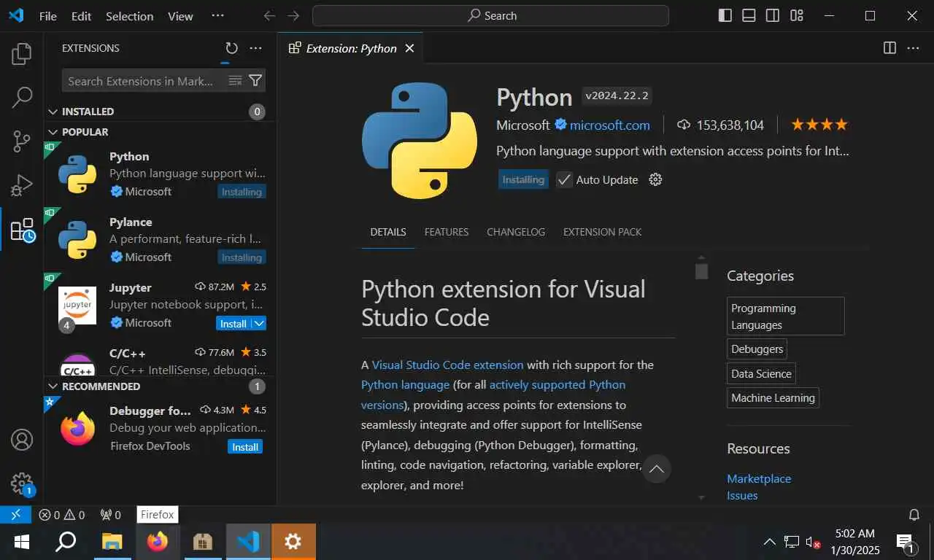
Task: Close the Extension: Python tab
Action: tap(409, 48)
